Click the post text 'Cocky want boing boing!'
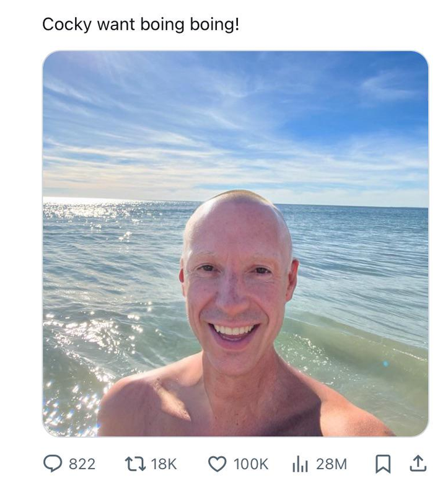 pos(141,25)
